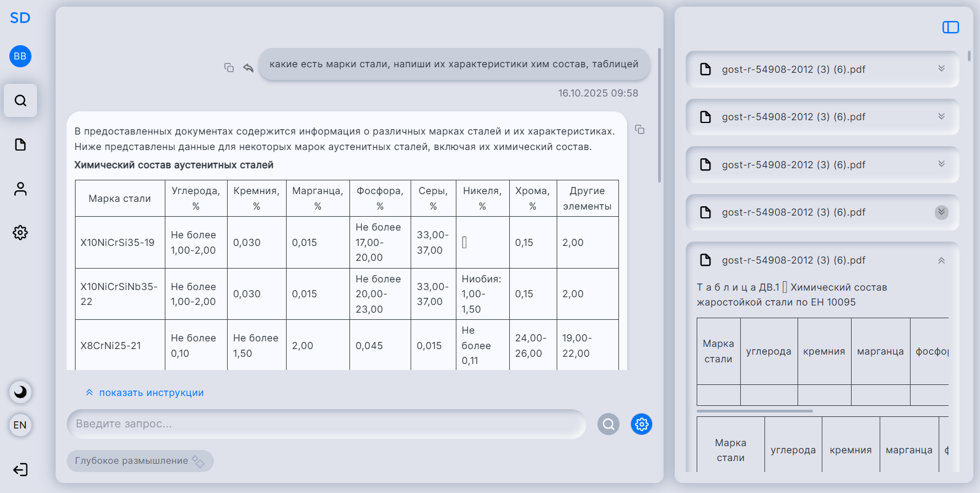Submit query with the search button
This screenshot has height=493, width=980.
pyautogui.click(x=609, y=424)
